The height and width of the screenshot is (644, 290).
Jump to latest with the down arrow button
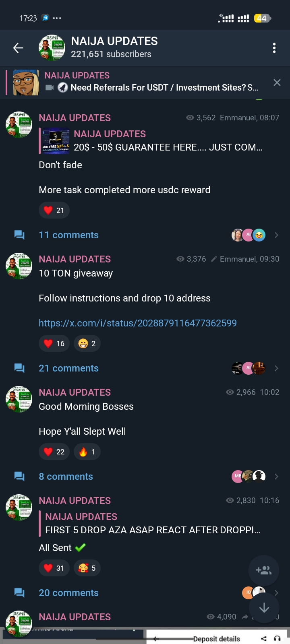point(264,608)
